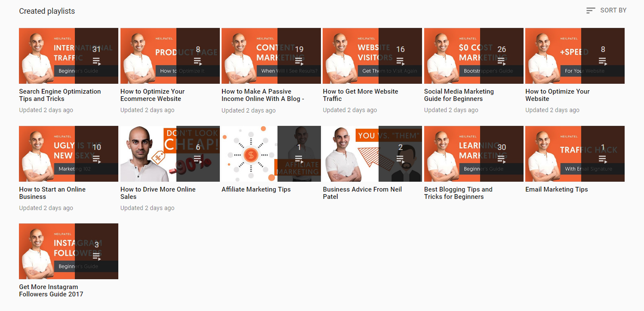The width and height of the screenshot is (644, 311).
Task: Click playlist icon on Ugly Is New Sexy thumbnail
Action: tap(96, 159)
